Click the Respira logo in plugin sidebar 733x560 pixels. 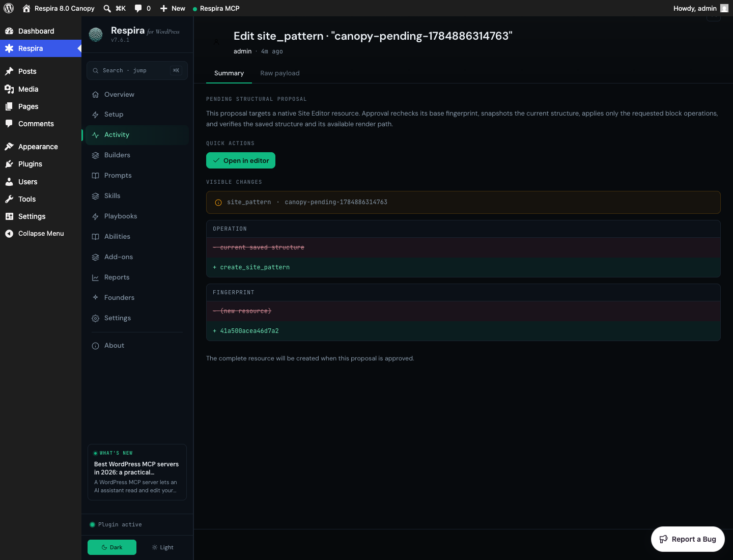(96, 34)
